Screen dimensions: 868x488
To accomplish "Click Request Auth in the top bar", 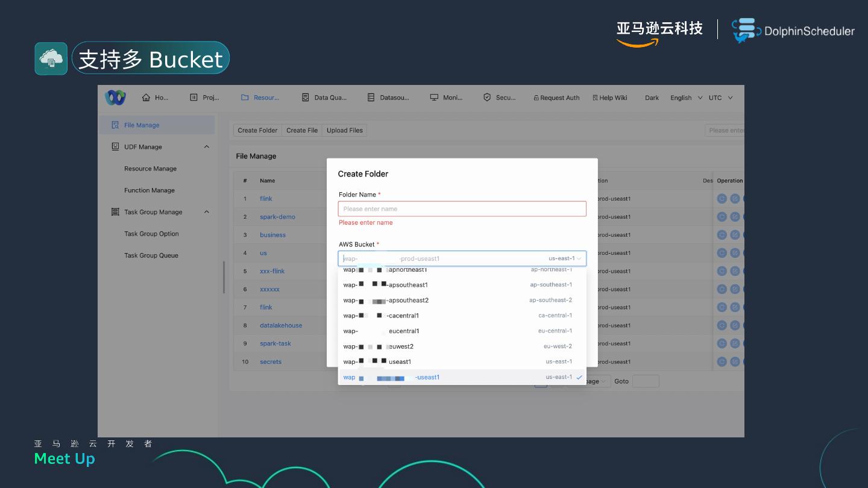I will click(x=556, y=98).
